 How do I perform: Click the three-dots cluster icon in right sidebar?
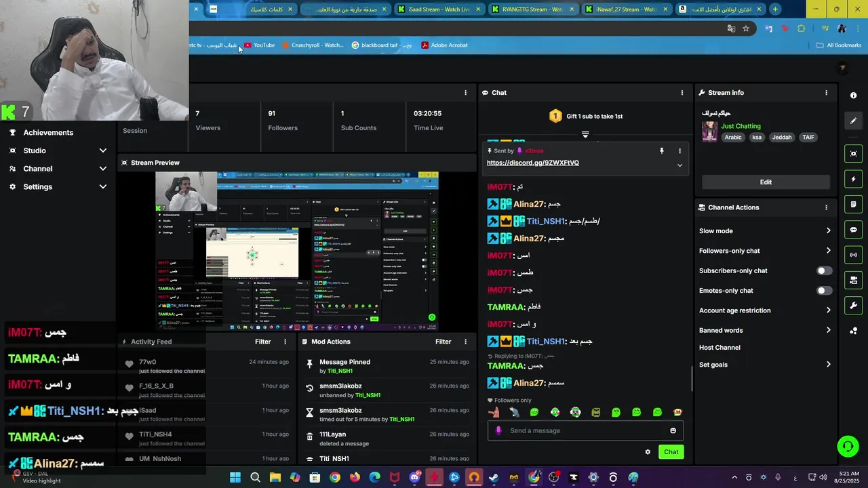[x=853, y=331]
